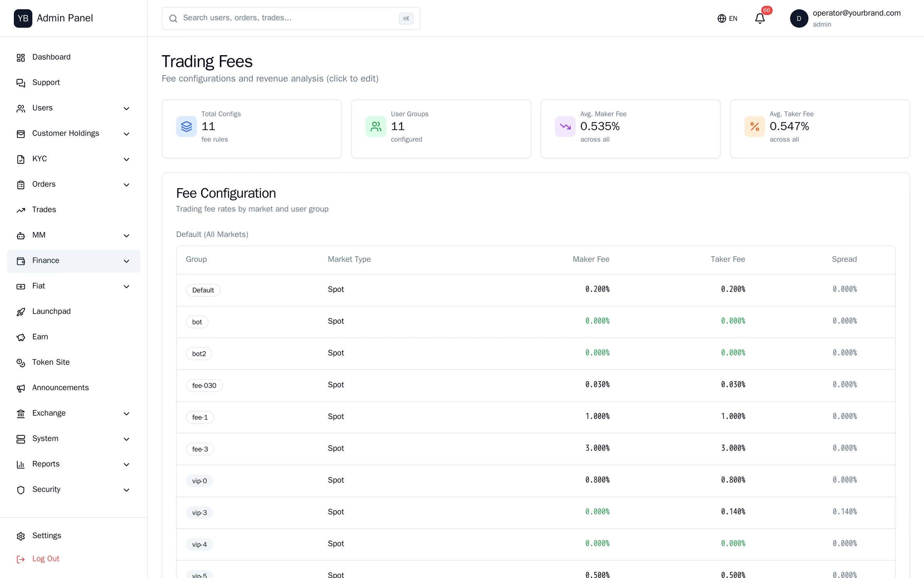The image size is (924, 578).
Task: Edit the fee-3 maker fee 3.000%
Action: click(x=597, y=448)
